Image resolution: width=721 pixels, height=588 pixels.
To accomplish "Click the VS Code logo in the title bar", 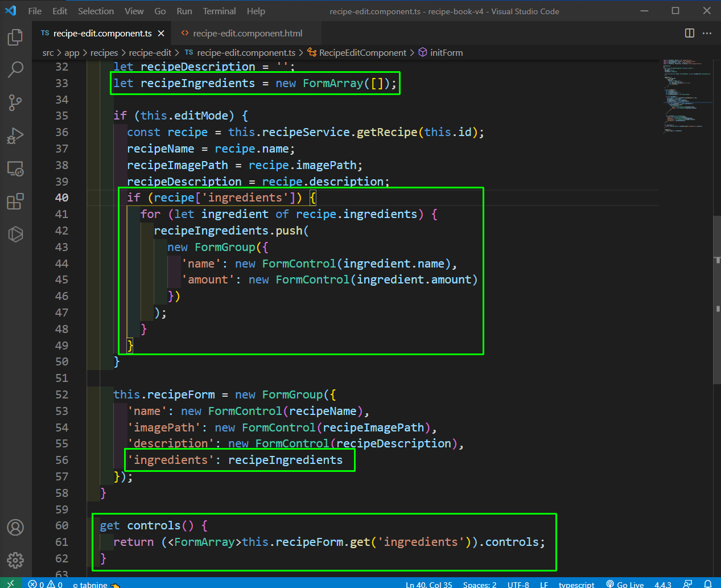I will (11, 11).
